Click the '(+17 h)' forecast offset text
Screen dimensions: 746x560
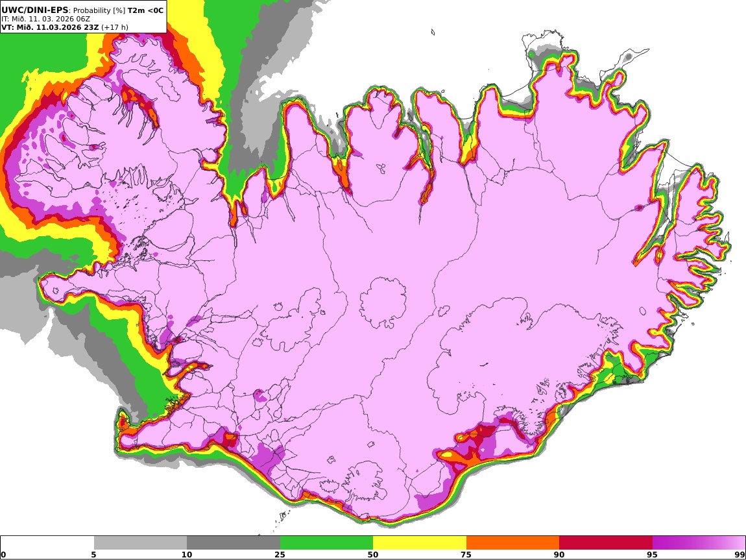point(115,27)
